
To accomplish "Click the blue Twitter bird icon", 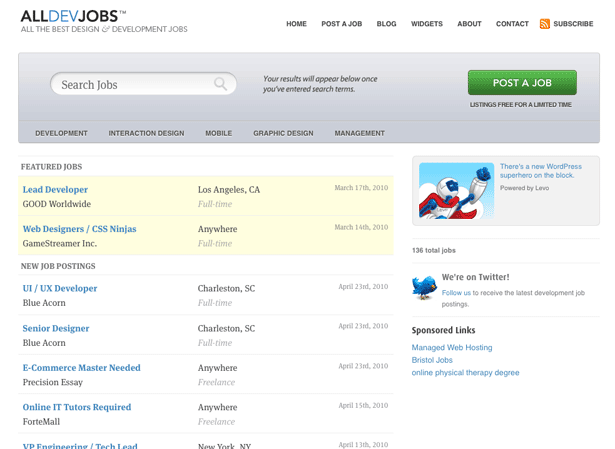I will [424, 287].
